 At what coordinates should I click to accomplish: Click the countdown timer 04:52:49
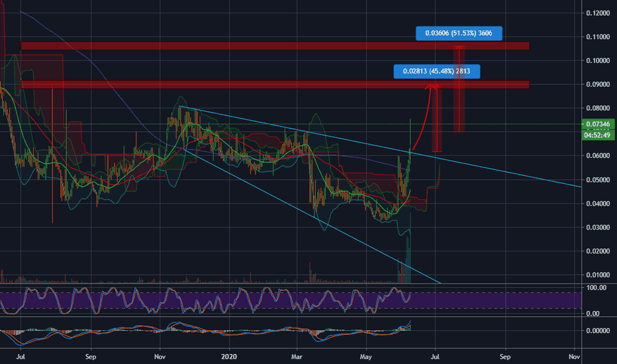(598, 135)
